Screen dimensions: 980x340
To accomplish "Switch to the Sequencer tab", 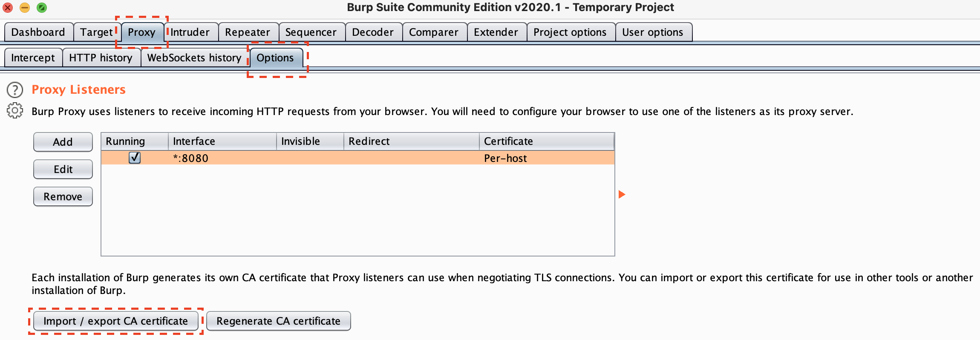I will [311, 32].
